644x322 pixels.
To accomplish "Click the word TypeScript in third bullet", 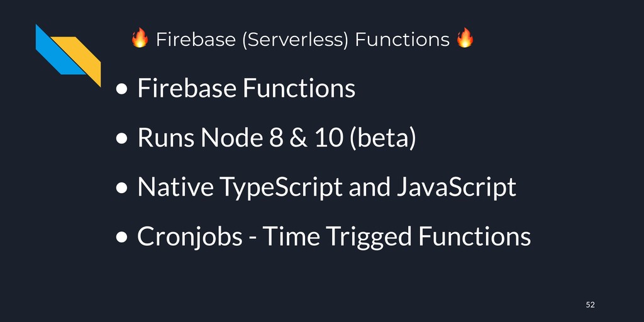I will (281, 187).
